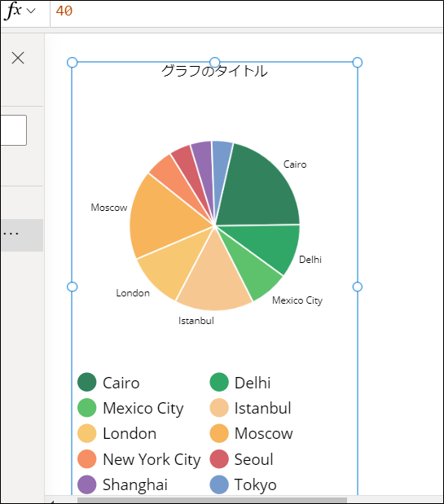Click the London legend color swatch
The image size is (444, 504).
tap(87, 433)
